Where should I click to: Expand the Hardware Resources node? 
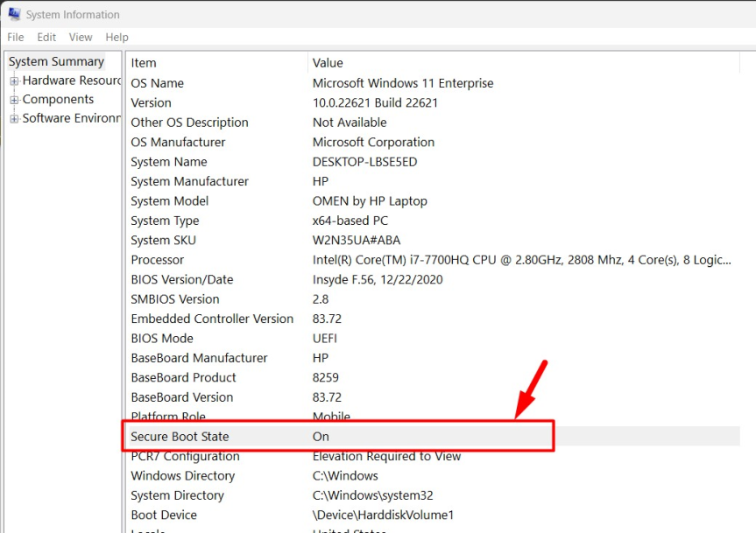click(14, 81)
